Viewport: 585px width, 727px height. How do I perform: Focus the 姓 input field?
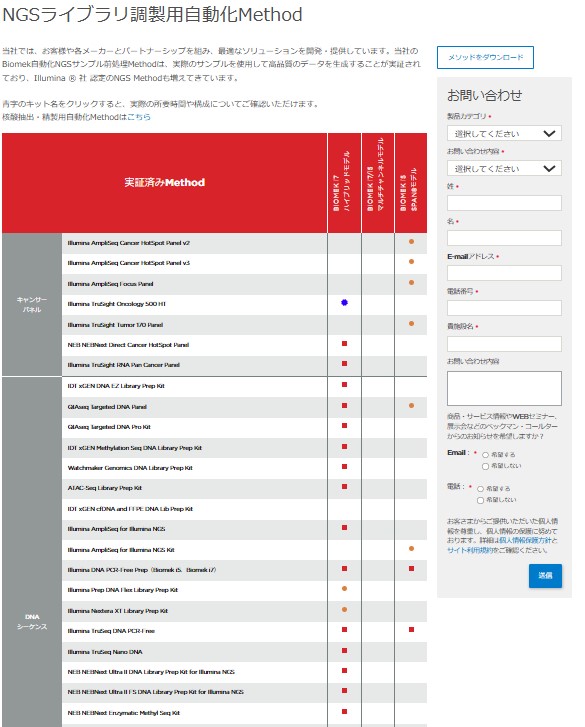pyautogui.click(x=504, y=203)
